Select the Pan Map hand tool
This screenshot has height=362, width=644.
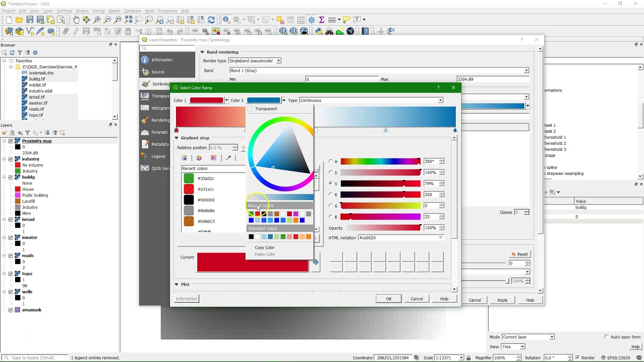tap(76, 20)
